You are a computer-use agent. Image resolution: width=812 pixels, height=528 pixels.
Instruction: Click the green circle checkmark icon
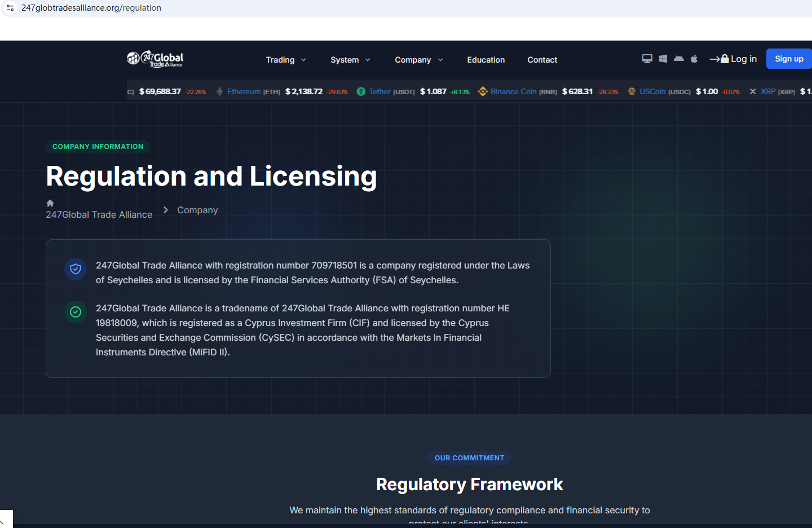tap(76, 312)
